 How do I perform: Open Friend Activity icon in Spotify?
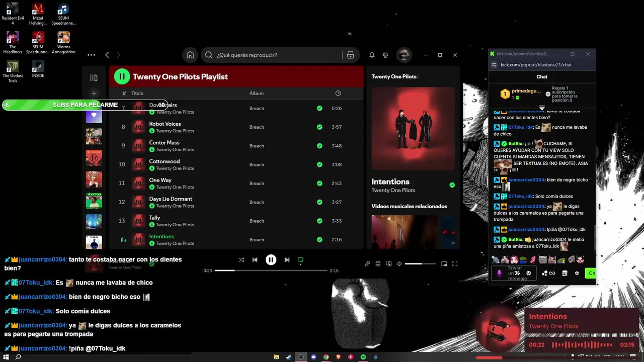pos(385,55)
